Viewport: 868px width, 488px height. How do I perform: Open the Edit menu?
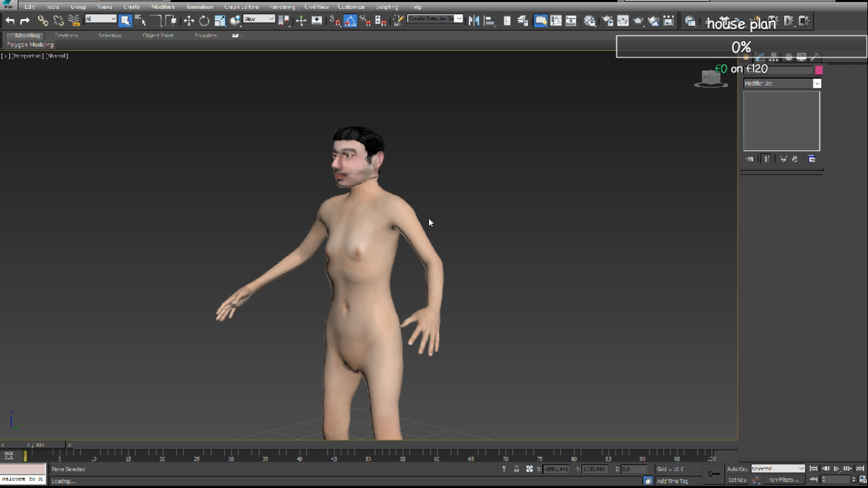pos(30,7)
